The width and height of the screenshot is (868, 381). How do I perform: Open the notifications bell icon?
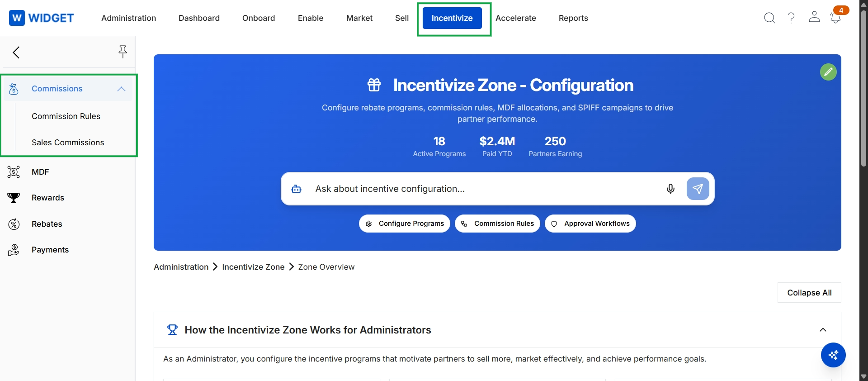tap(835, 18)
